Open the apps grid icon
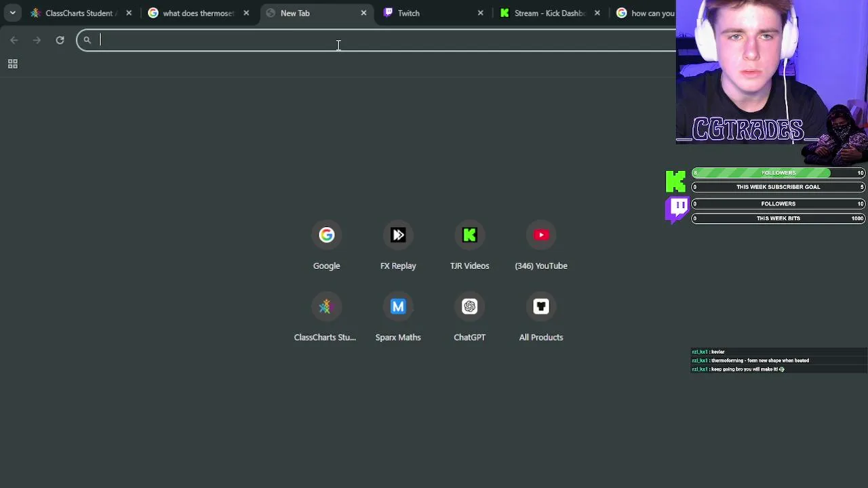Viewport: 868px width, 488px height. click(x=12, y=64)
